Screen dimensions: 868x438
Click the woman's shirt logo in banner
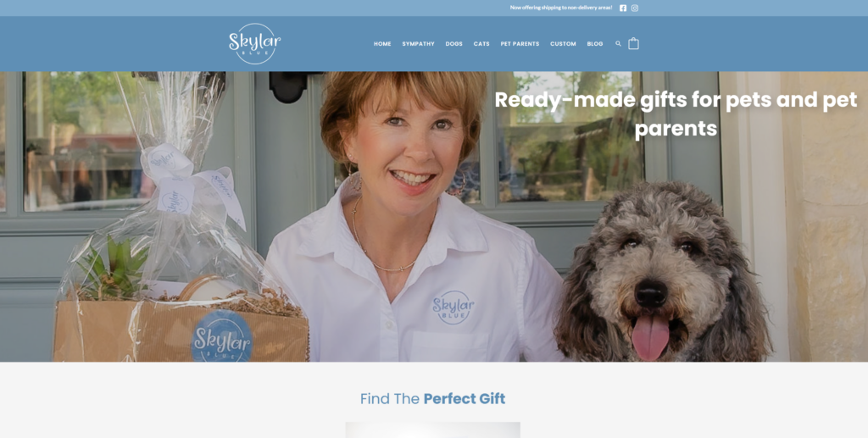(453, 308)
